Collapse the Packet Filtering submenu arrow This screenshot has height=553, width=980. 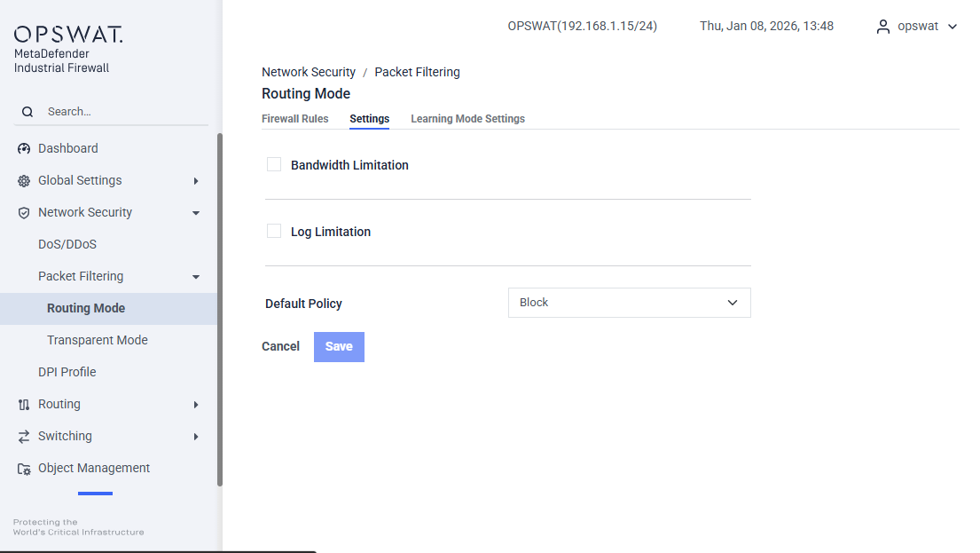point(196,277)
